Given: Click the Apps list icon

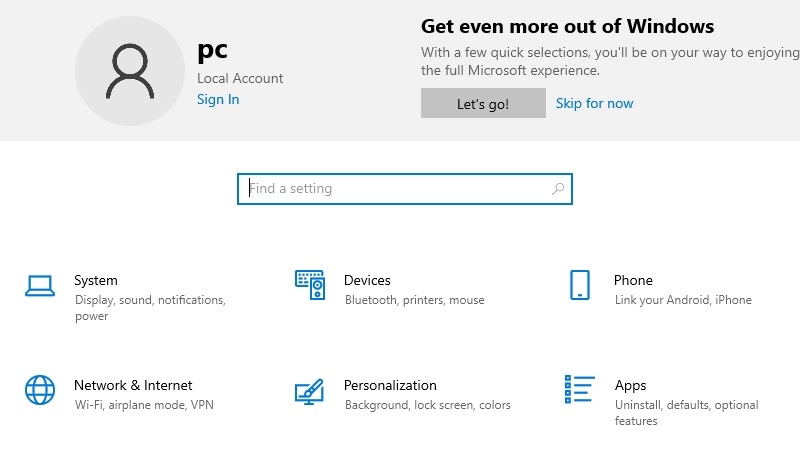Looking at the screenshot, I should point(579,390).
